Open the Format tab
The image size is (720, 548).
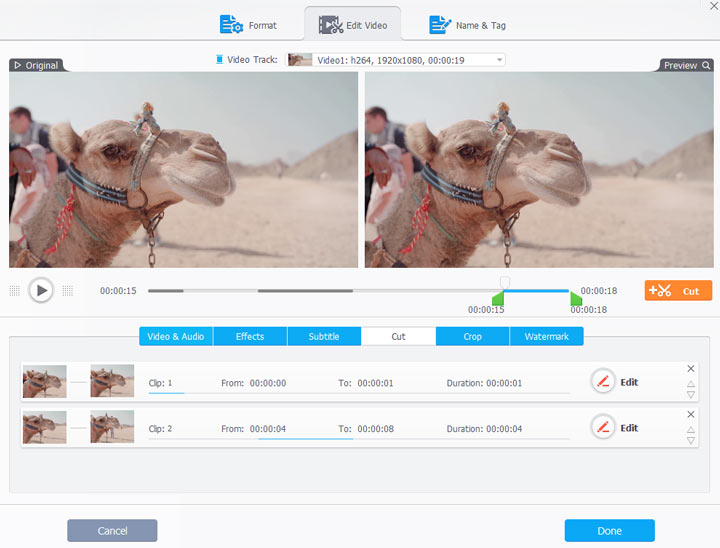(248, 25)
